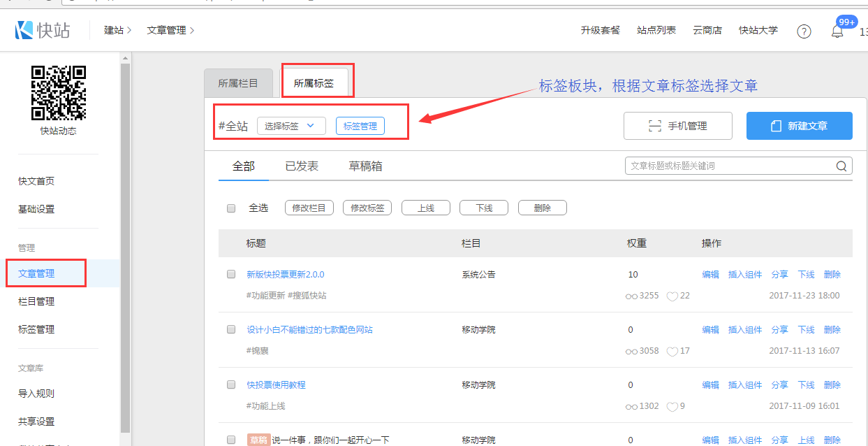Screen dimensions: 868x446
Task: Switch to the 所属栏目 tab
Action: (x=238, y=83)
